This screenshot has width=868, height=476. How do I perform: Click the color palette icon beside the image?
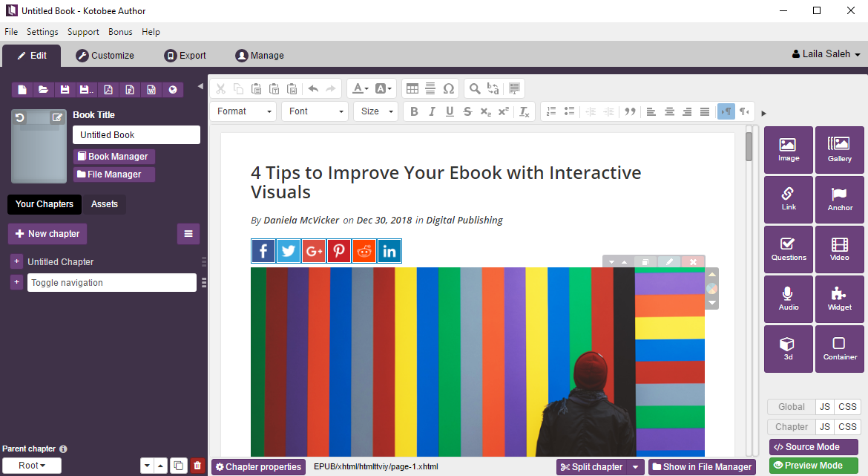(x=711, y=289)
